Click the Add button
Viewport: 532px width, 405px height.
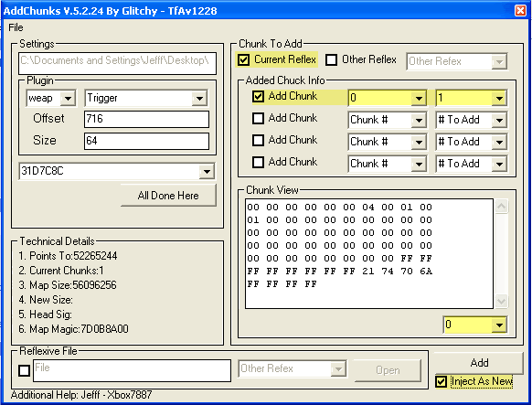479,363
